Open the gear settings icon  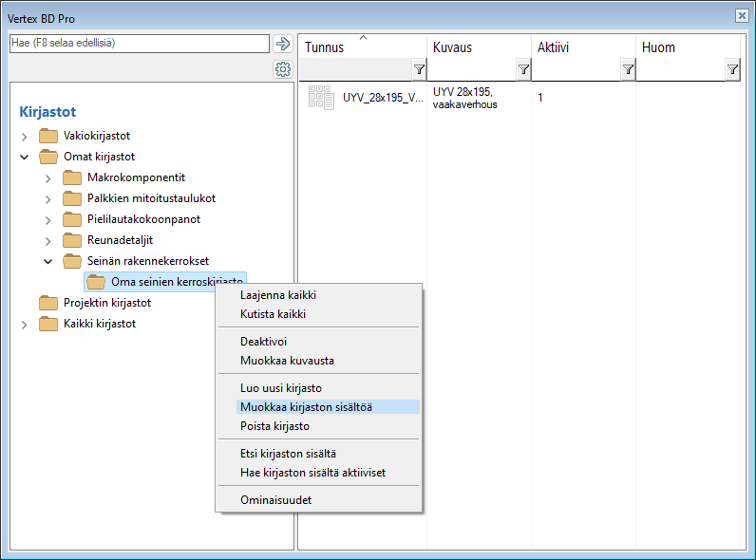tap(282, 69)
